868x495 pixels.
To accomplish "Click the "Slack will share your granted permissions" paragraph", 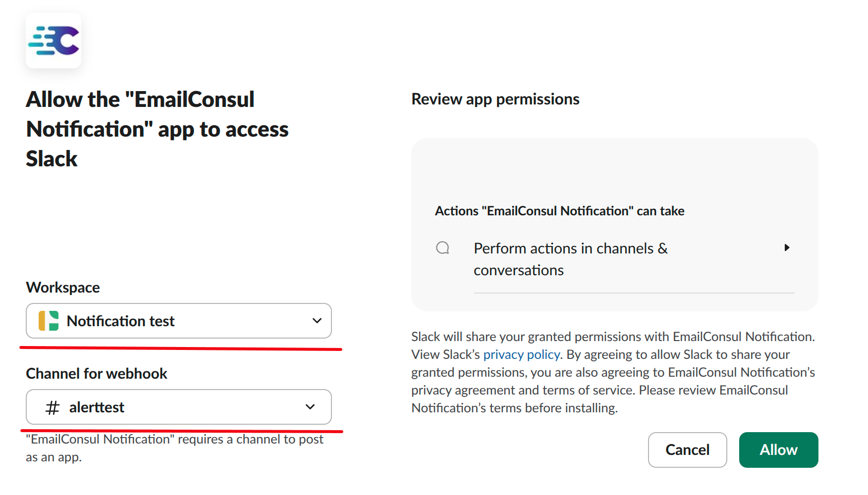I will tap(613, 372).
